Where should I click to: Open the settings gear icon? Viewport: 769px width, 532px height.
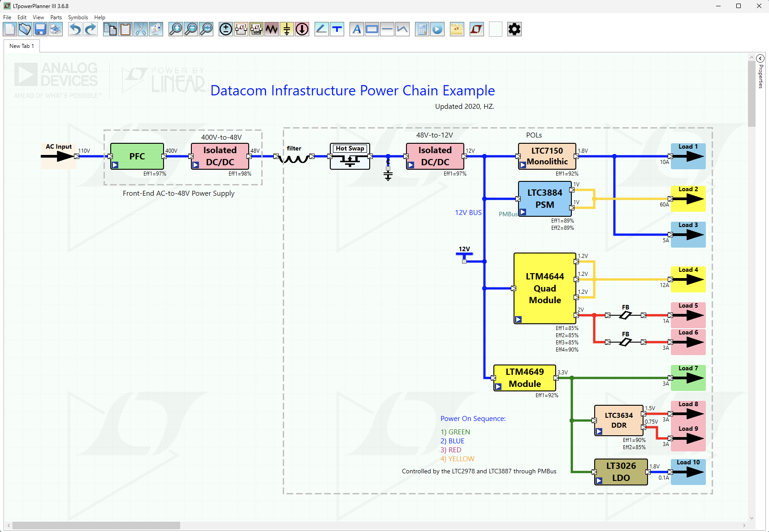(x=514, y=30)
